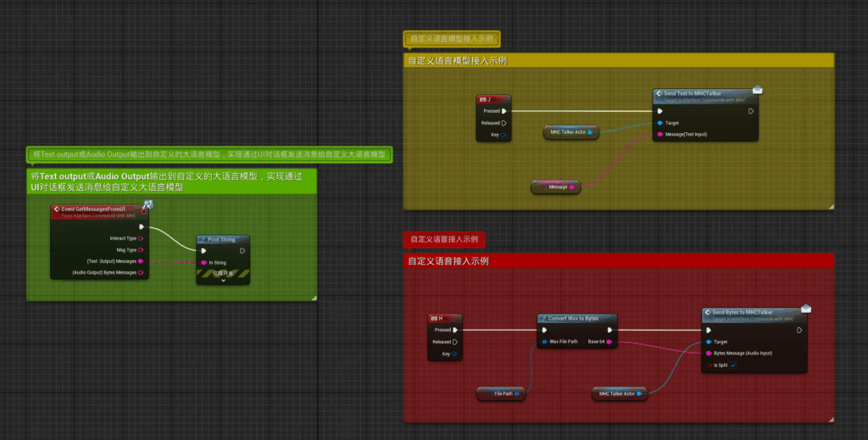Image resolution: width=868 pixels, height=440 pixels.
Task: Select the Message variable node
Action: point(557,187)
